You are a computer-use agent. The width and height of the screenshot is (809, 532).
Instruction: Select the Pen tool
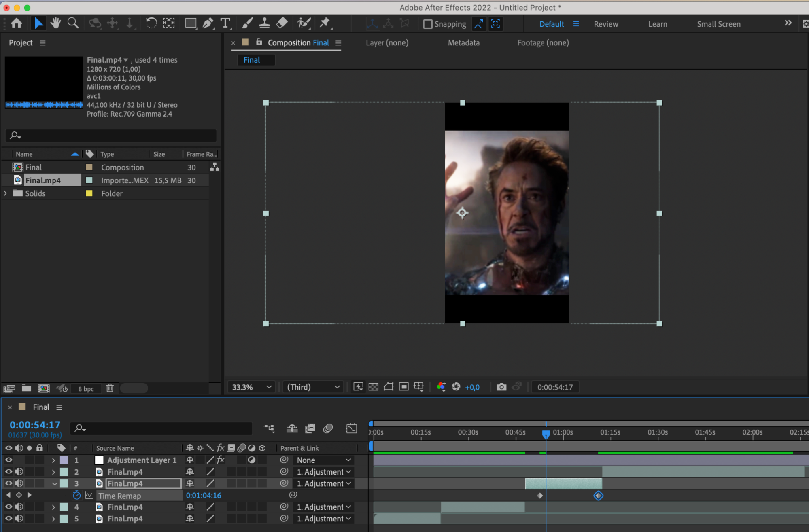tap(208, 23)
